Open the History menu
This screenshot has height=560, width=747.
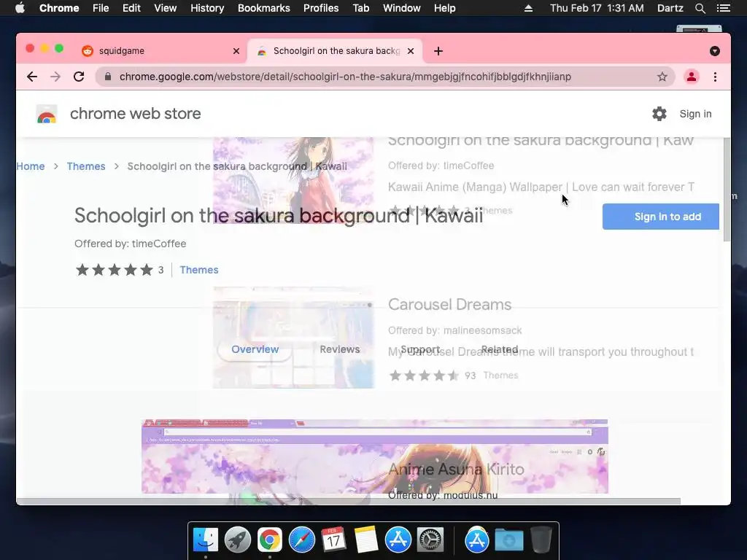point(207,8)
